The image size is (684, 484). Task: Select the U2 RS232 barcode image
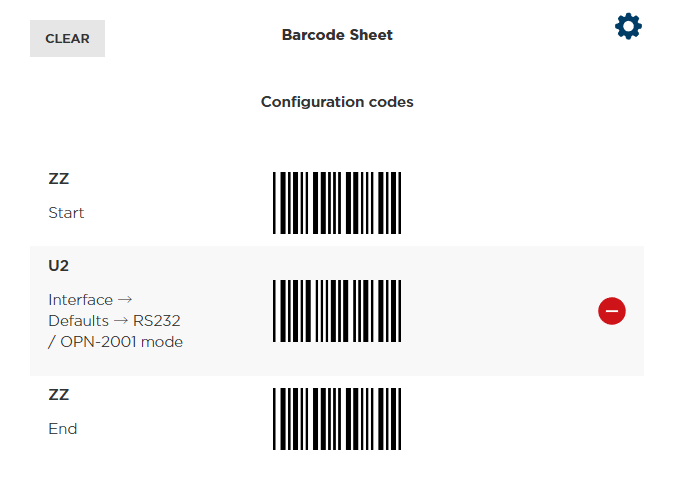337,311
